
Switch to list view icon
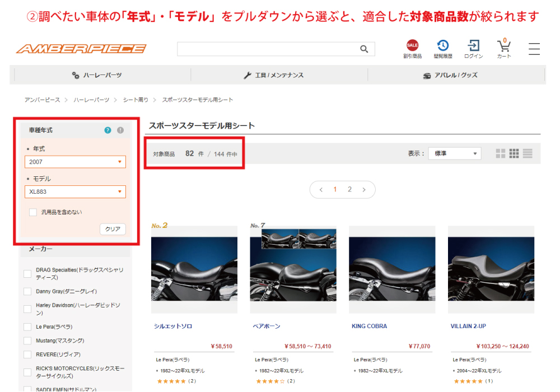528,153
